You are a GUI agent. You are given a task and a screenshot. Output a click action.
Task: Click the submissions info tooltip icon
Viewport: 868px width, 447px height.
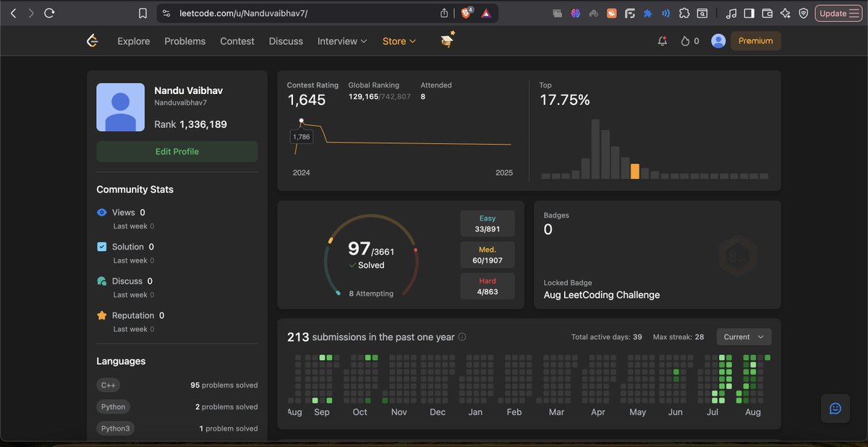click(x=461, y=336)
